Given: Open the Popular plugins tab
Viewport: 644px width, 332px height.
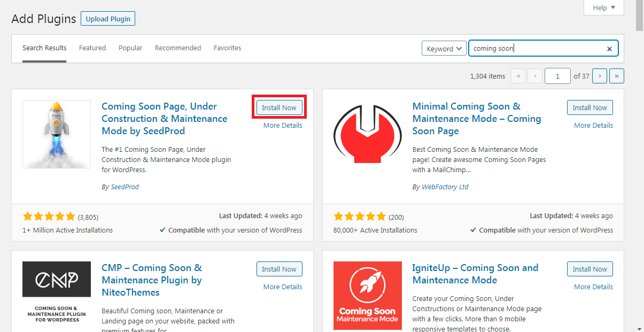Looking at the screenshot, I should pyautogui.click(x=130, y=48).
